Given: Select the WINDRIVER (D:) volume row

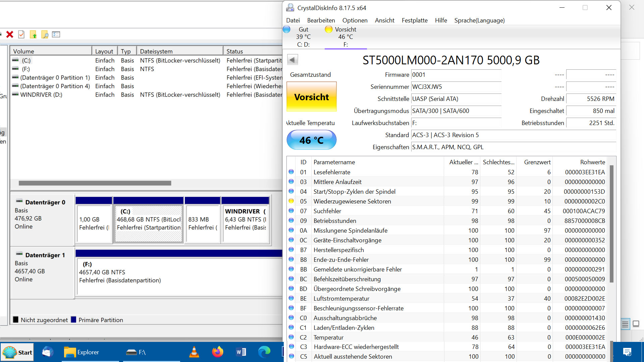Looking at the screenshot, I should click(x=41, y=95).
